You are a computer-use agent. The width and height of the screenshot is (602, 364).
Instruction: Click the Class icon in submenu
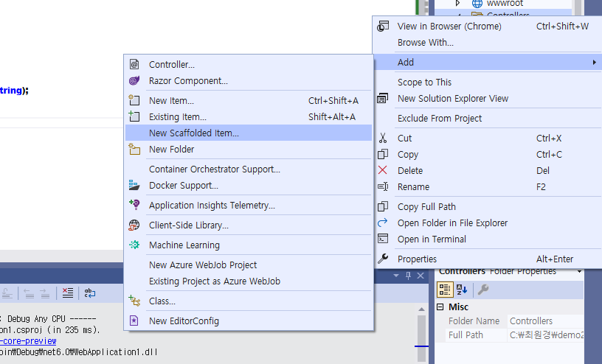coord(134,301)
